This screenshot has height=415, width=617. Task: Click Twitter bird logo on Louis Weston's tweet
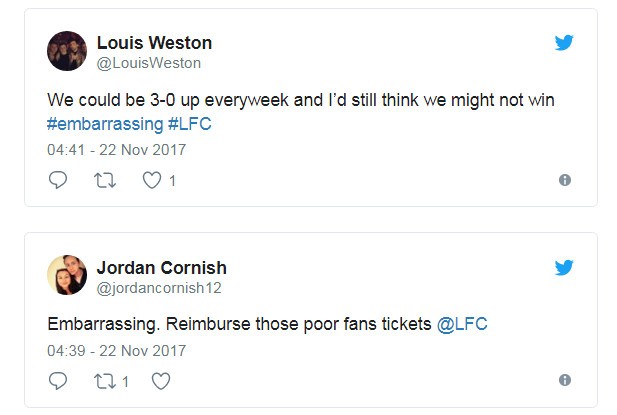pos(564,43)
